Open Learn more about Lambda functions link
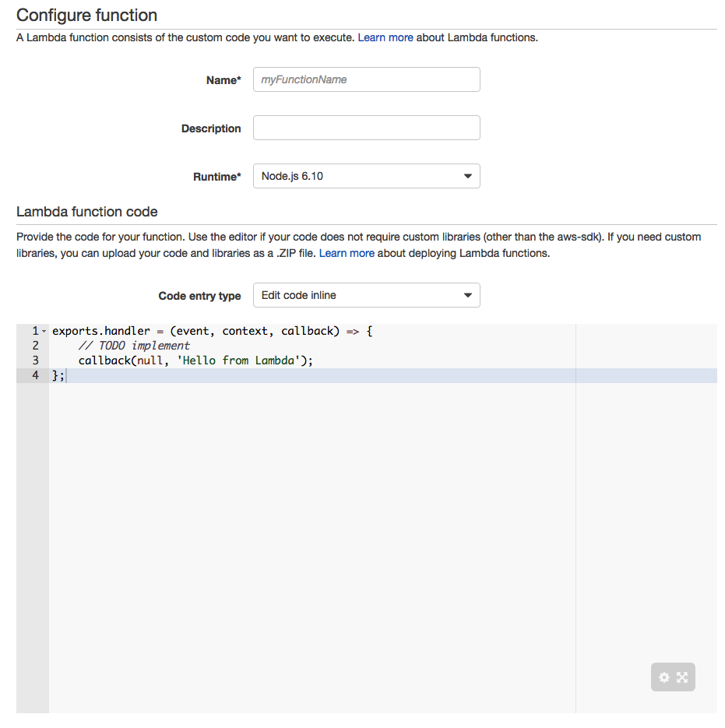 385,37
